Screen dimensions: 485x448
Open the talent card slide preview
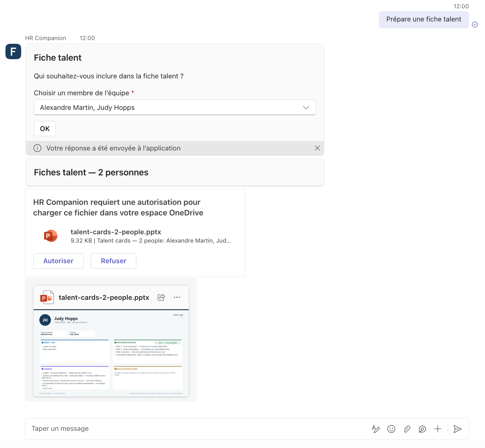click(x=111, y=353)
